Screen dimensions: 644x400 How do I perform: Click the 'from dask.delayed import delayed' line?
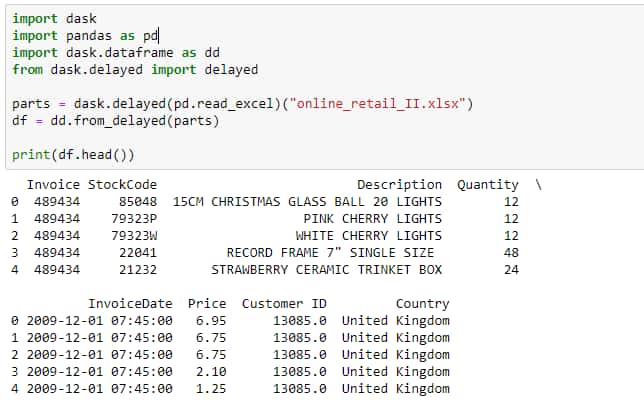135,69
